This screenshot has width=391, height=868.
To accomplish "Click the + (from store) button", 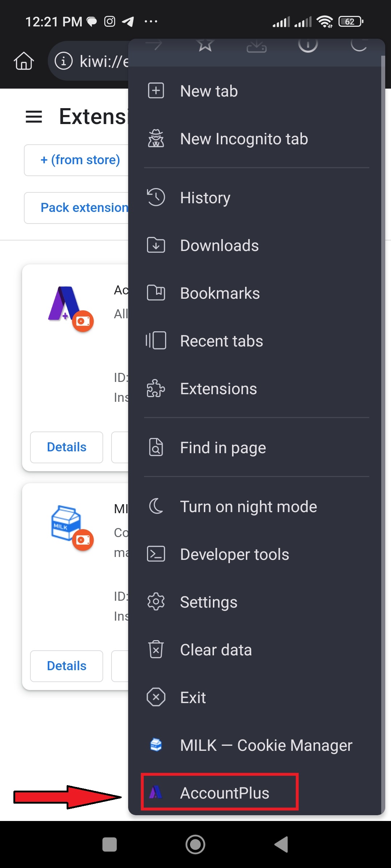I will point(76,160).
